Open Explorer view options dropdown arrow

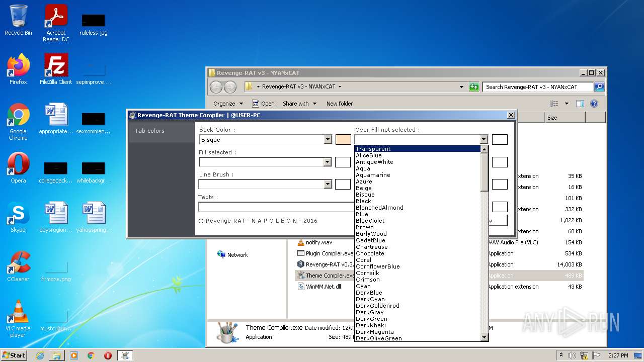[x=567, y=104]
